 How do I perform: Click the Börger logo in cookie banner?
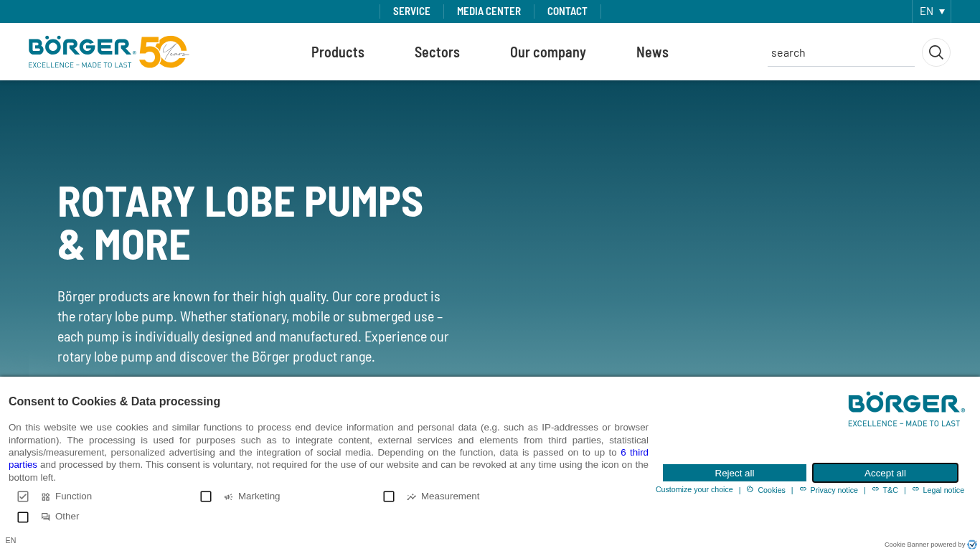906,410
